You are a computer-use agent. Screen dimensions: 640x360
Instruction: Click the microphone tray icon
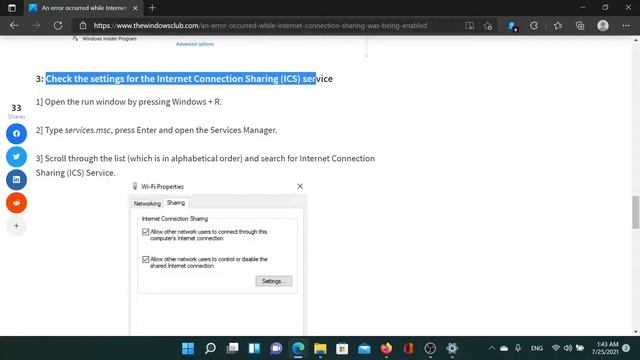(518, 348)
